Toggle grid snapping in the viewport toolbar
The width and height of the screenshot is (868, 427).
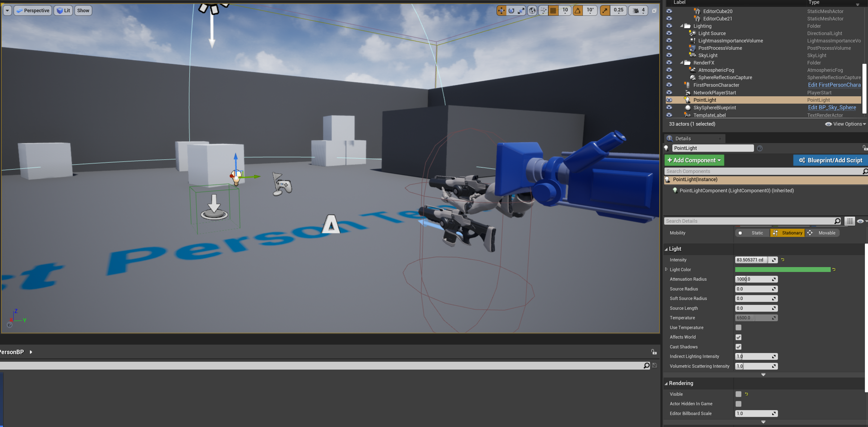pos(553,10)
